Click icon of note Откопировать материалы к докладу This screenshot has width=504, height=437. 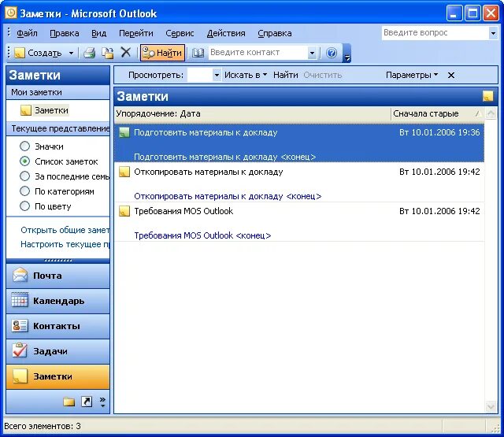point(124,172)
